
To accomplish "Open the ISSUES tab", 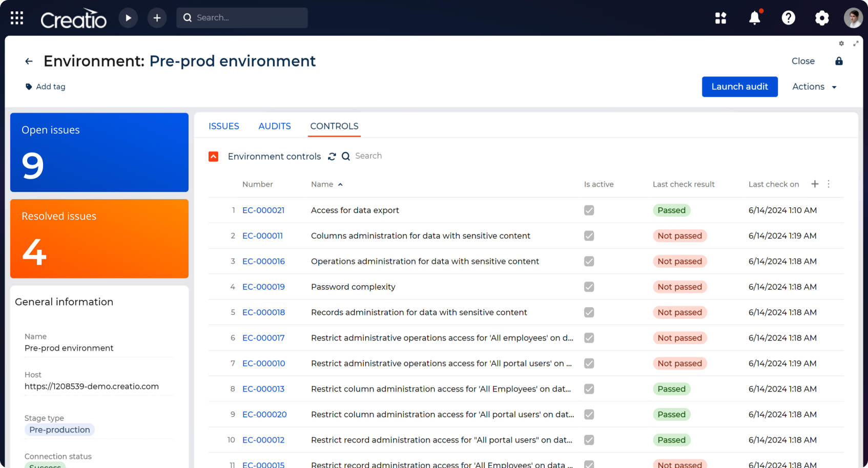I will click(x=224, y=126).
